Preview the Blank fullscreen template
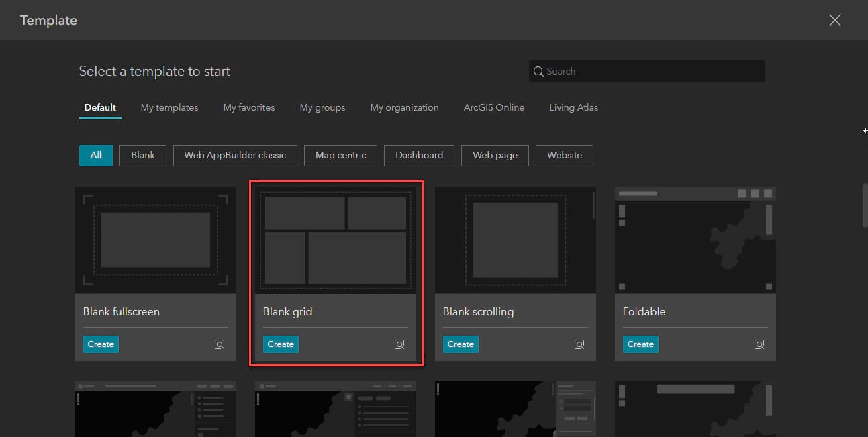This screenshot has width=868, height=437. 220,344
